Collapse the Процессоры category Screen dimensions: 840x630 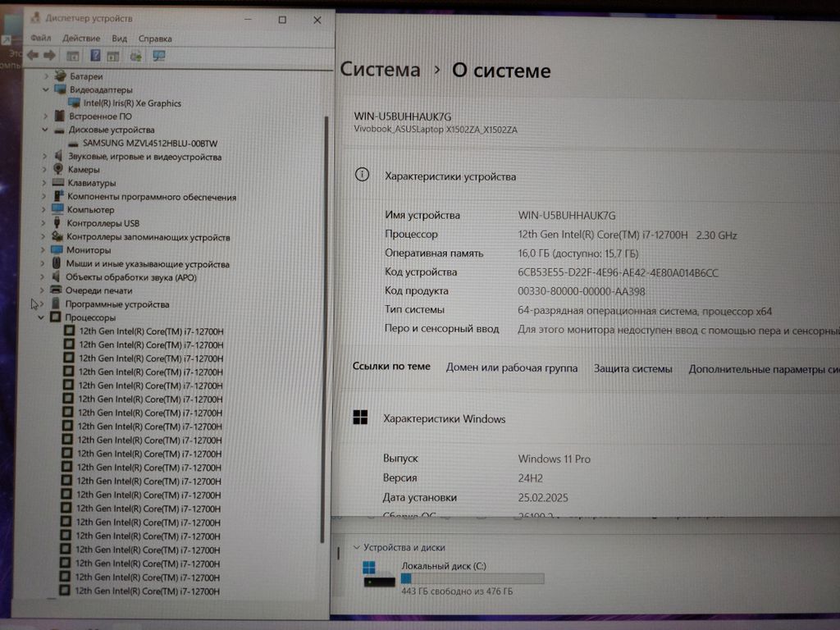tap(42, 317)
